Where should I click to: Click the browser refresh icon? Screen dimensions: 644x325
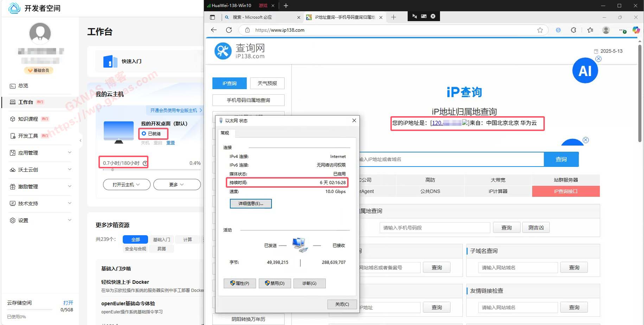click(x=229, y=30)
